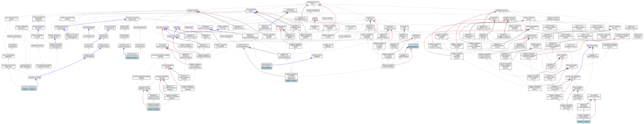Screen dimensions: 644x124
Task: Select the 'striated muscle adaptation' node
Action: 328,46
